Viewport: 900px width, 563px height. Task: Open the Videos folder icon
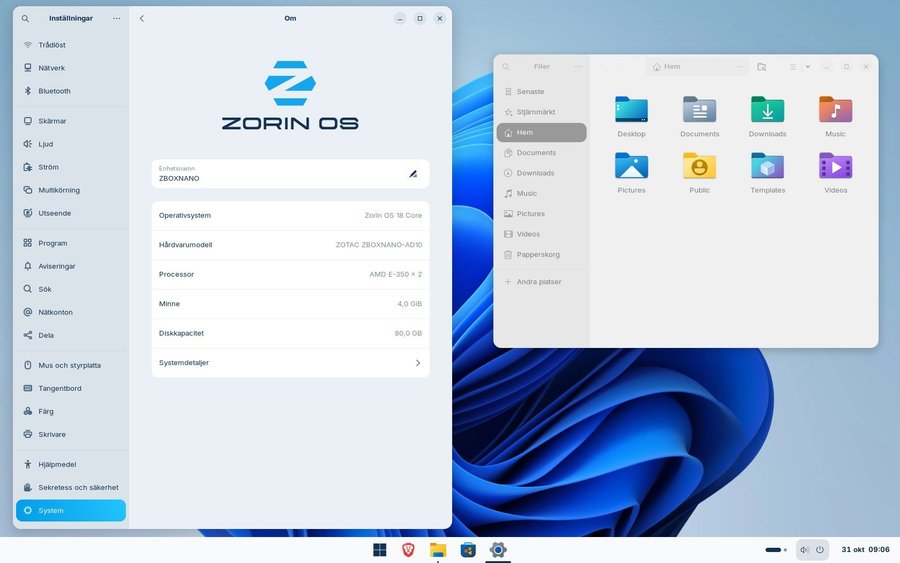[835, 166]
